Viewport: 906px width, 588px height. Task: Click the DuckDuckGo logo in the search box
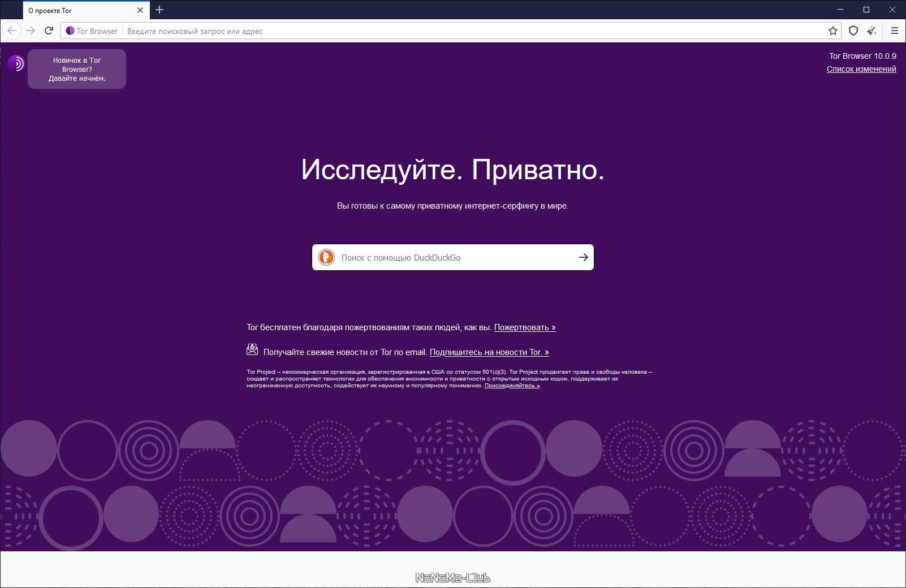326,257
